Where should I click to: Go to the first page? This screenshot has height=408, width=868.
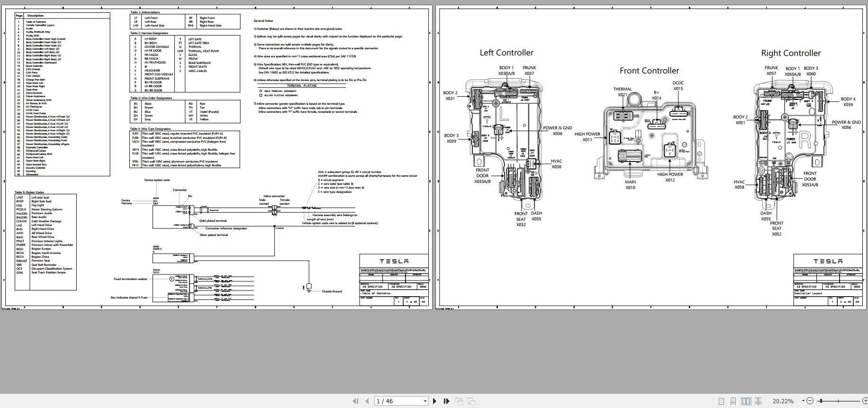point(355,401)
